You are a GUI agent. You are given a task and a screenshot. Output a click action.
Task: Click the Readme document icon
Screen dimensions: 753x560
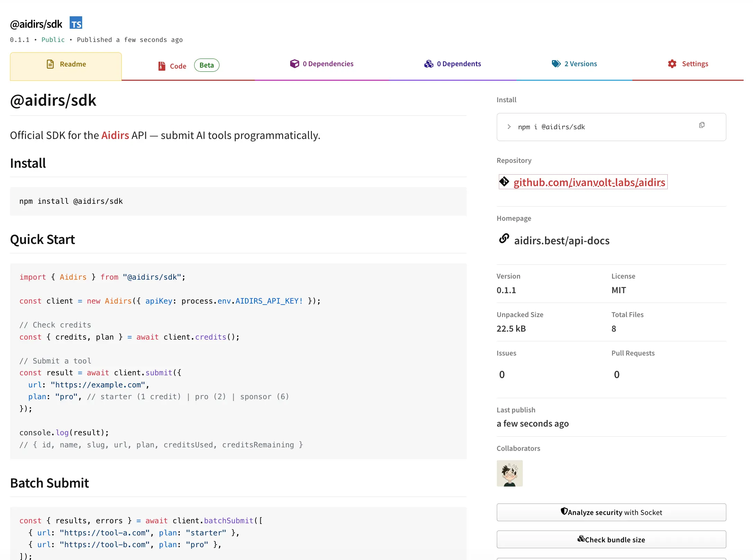coord(50,64)
